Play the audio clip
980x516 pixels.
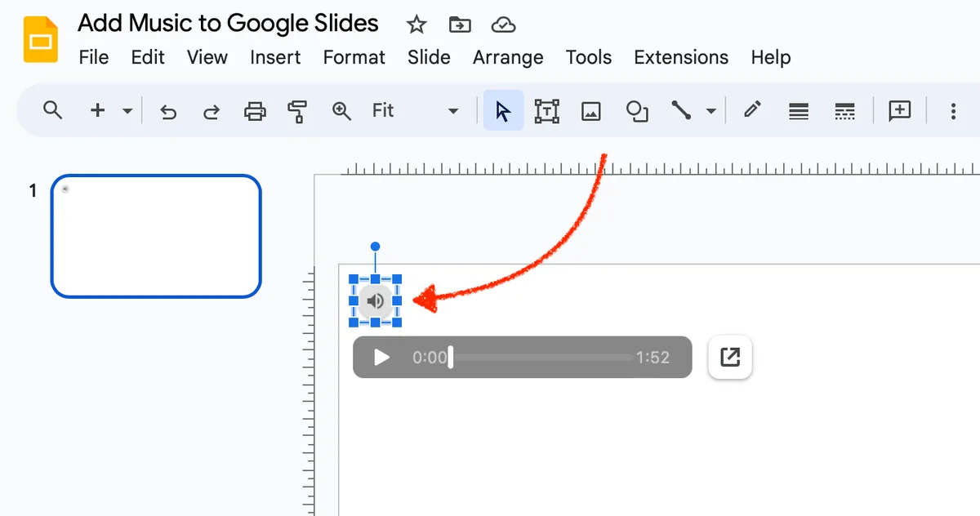[381, 358]
